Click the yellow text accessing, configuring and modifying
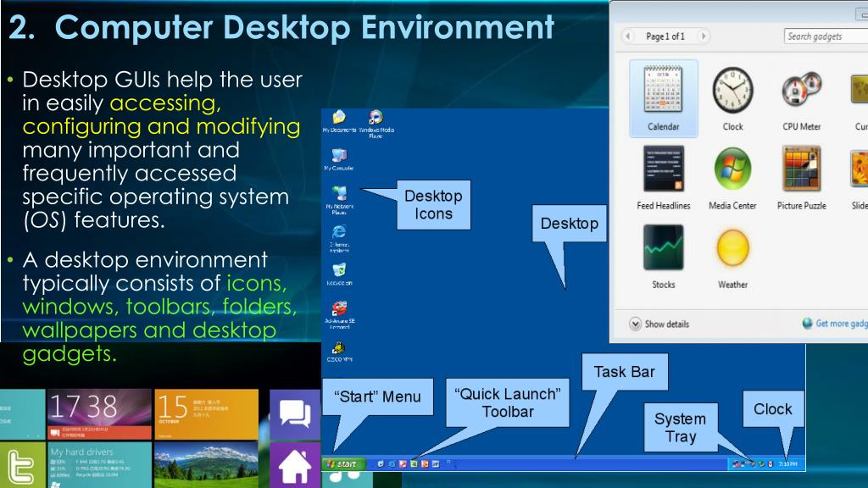This screenshot has height=488, width=868. [161, 115]
